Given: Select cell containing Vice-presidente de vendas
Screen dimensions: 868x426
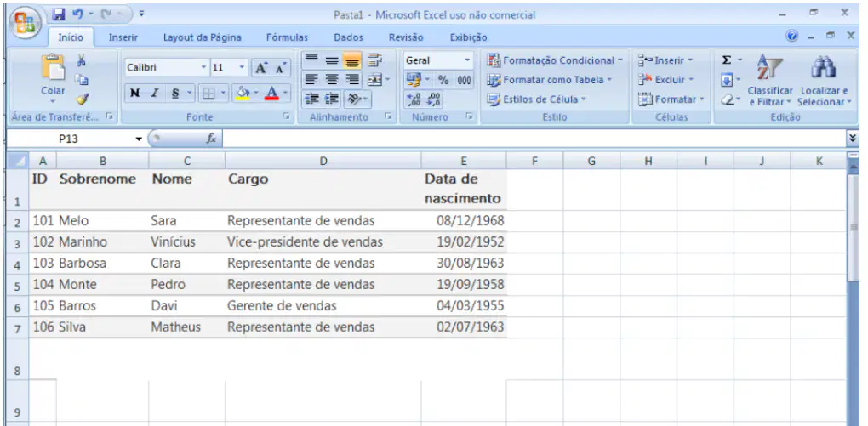Looking at the screenshot, I should pos(323,242).
